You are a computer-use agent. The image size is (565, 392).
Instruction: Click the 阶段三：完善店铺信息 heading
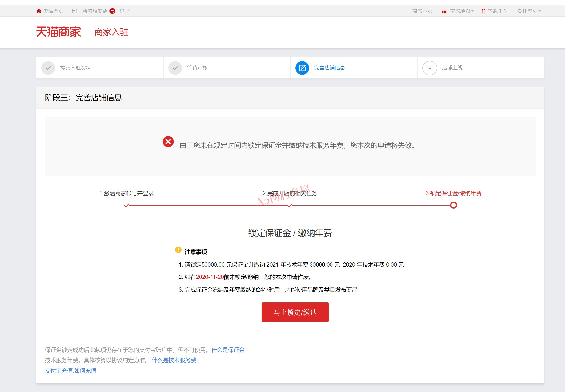[x=83, y=97]
